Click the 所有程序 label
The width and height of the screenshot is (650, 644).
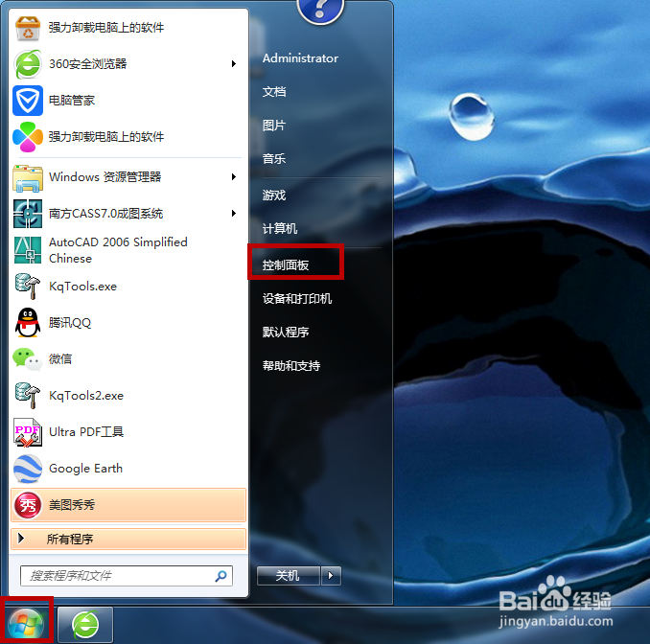(x=70, y=540)
